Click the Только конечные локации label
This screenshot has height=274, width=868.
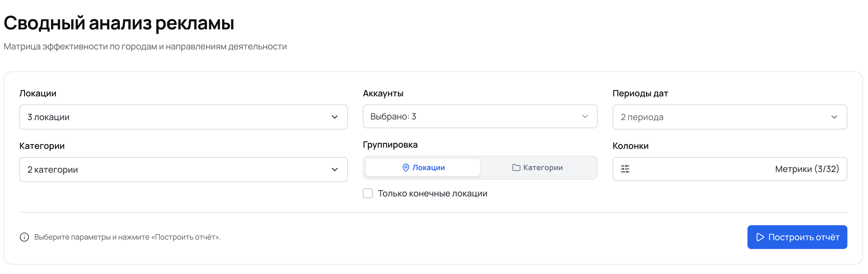(432, 194)
